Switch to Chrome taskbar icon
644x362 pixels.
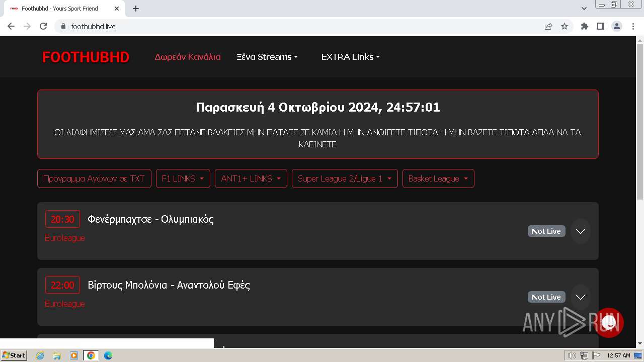tap(91, 355)
